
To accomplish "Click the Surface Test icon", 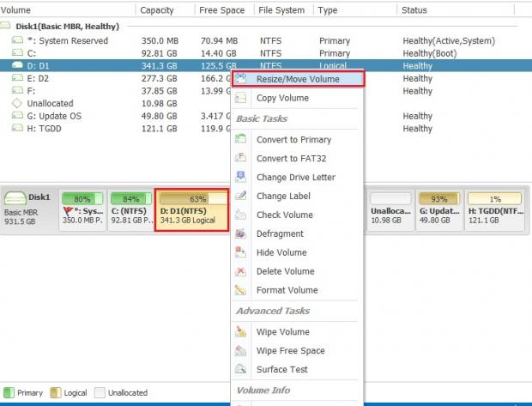I will click(x=241, y=369).
